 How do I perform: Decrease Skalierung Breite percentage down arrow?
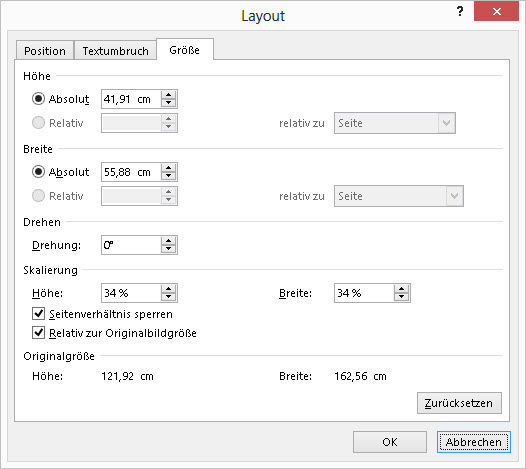point(402,297)
